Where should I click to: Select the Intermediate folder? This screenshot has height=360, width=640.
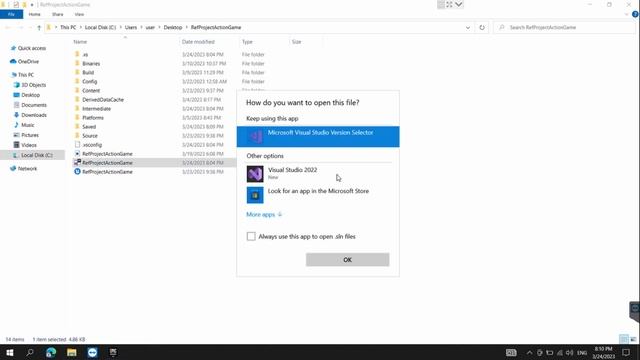click(96, 109)
